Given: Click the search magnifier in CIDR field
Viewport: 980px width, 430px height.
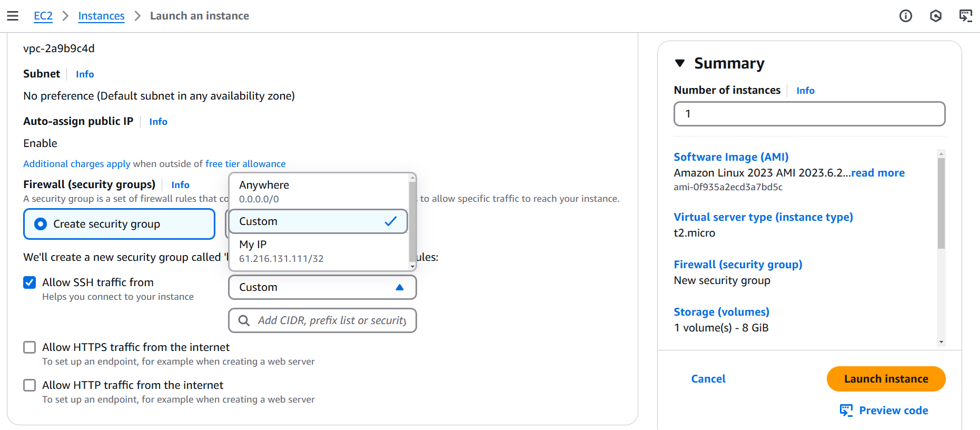Looking at the screenshot, I should point(244,320).
